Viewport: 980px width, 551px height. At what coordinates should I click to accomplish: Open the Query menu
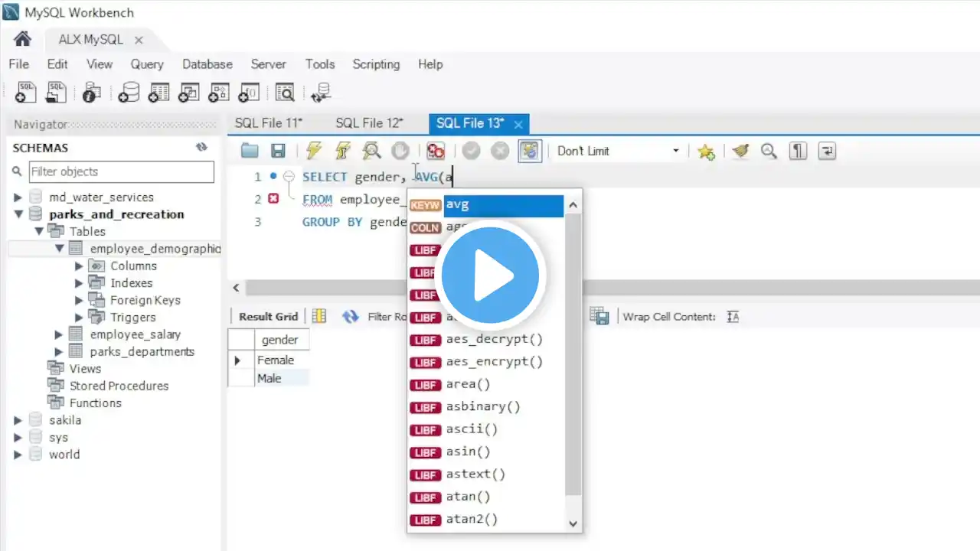(146, 64)
